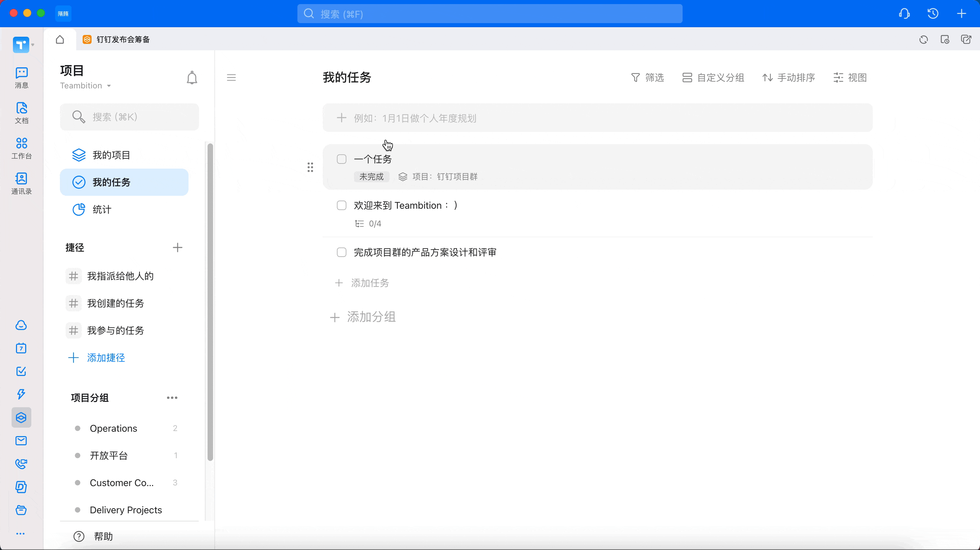This screenshot has height=550, width=980.
Task: Click the history clock icon in title bar
Action: (932, 14)
